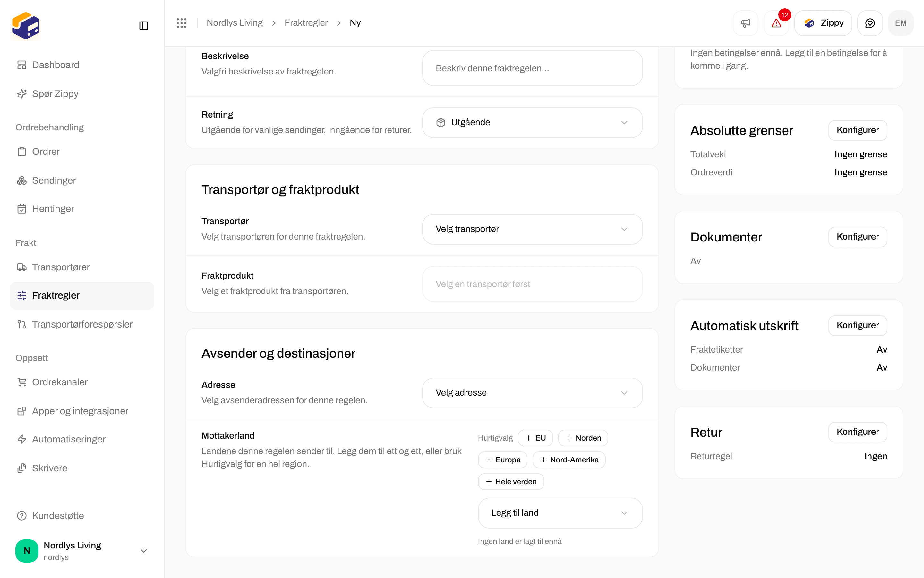Click the Hentinger calendar icon

click(x=22, y=209)
